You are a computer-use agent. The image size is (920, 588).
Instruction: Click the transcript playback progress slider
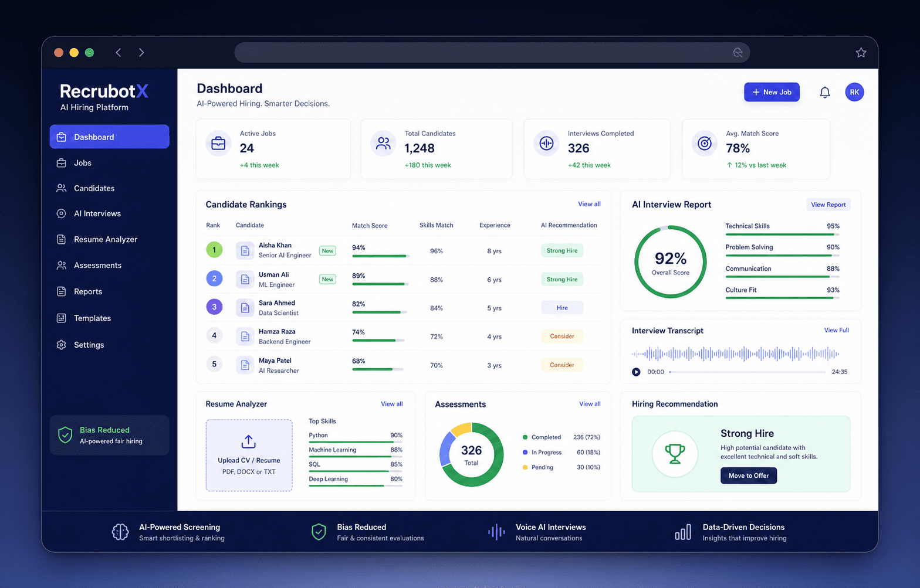(x=747, y=372)
